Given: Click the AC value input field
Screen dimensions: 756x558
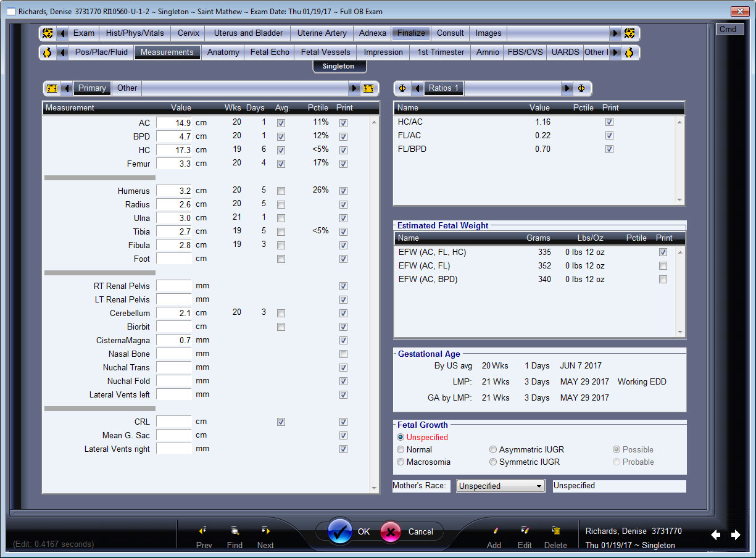Looking at the screenshot, I should pyautogui.click(x=174, y=123).
